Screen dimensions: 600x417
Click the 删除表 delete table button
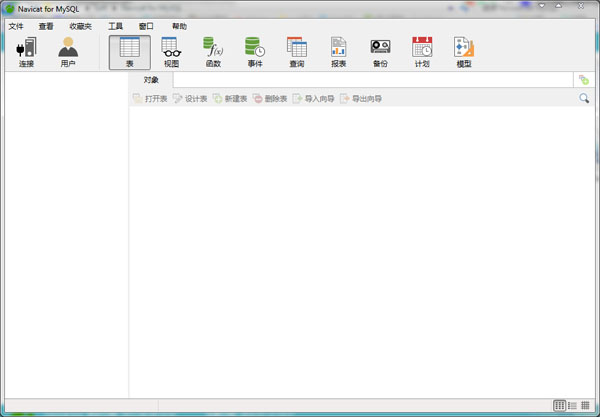[270, 99]
